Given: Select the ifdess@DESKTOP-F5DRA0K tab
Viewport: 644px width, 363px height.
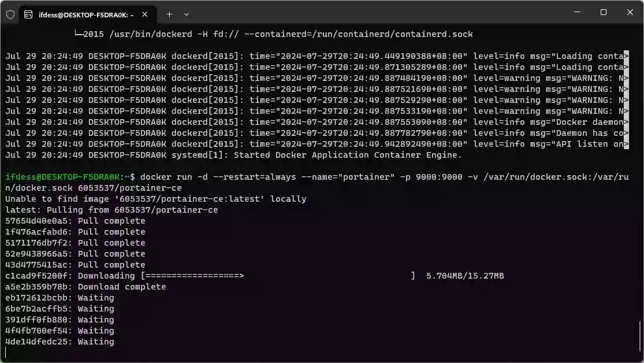Looking at the screenshot, I should tap(87, 14).
